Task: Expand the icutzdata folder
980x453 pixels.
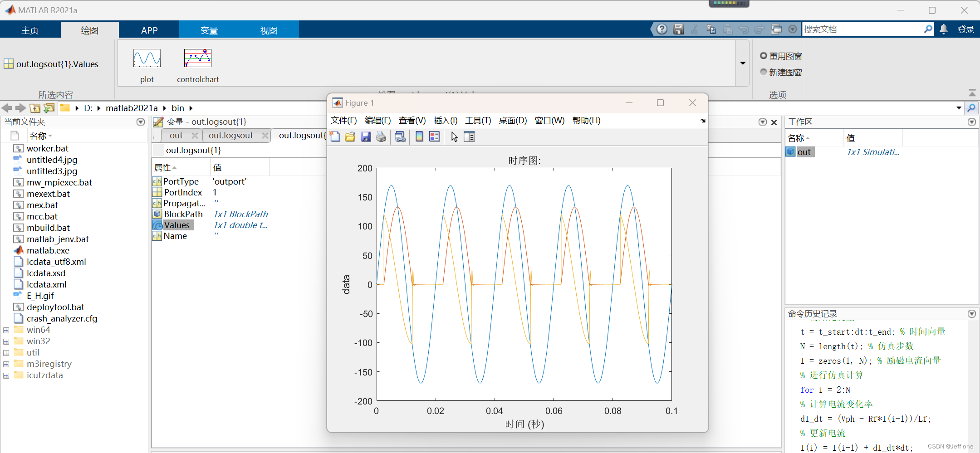Action: 6,375
